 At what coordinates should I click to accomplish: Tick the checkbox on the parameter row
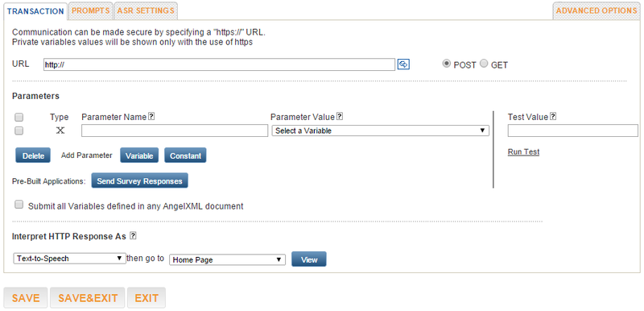pos(19,131)
